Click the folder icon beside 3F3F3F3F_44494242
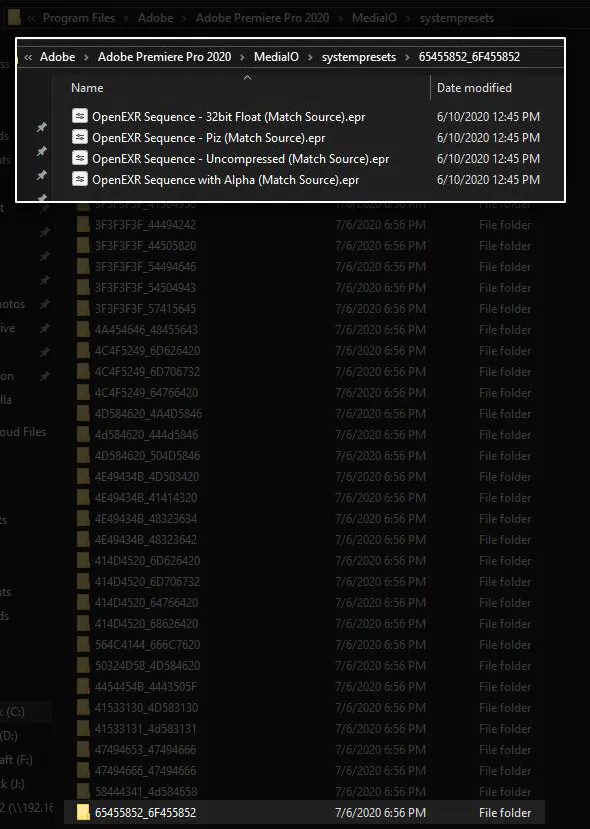Image resolution: width=590 pixels, height=829 pixels. (x=83, y=225)
